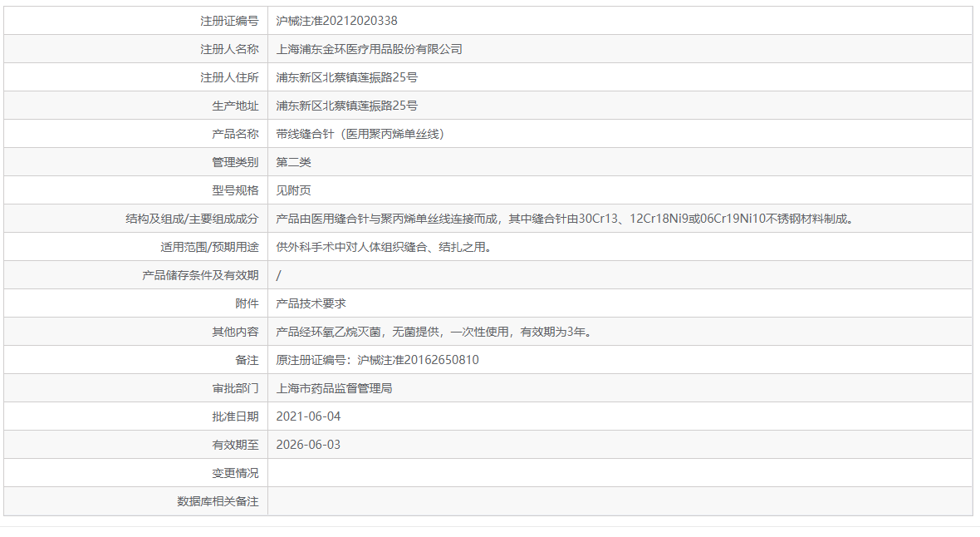Click the label 变更情况
Image resolution: width=980 pixels, height=537 pixels.
[x=235, y=473]
